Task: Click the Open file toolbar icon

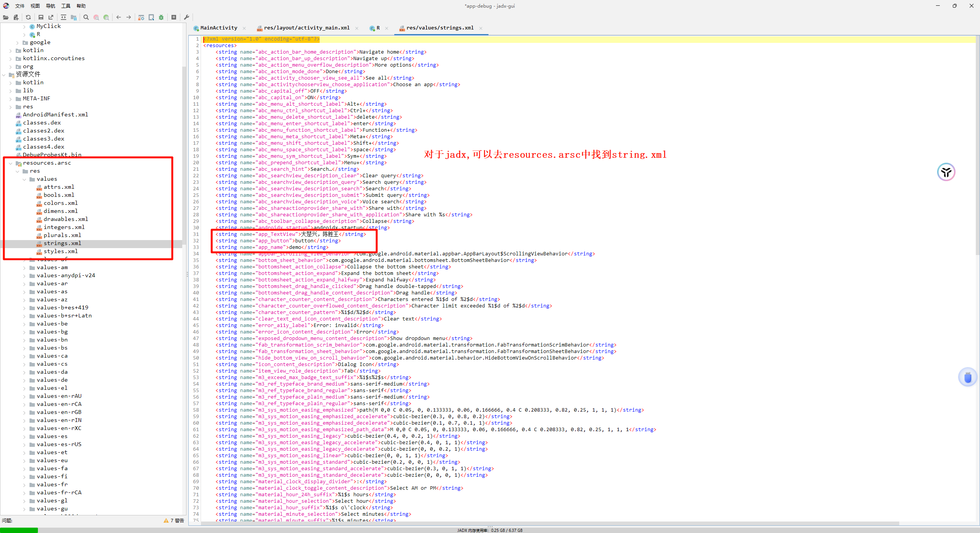Action: [6, 17]
